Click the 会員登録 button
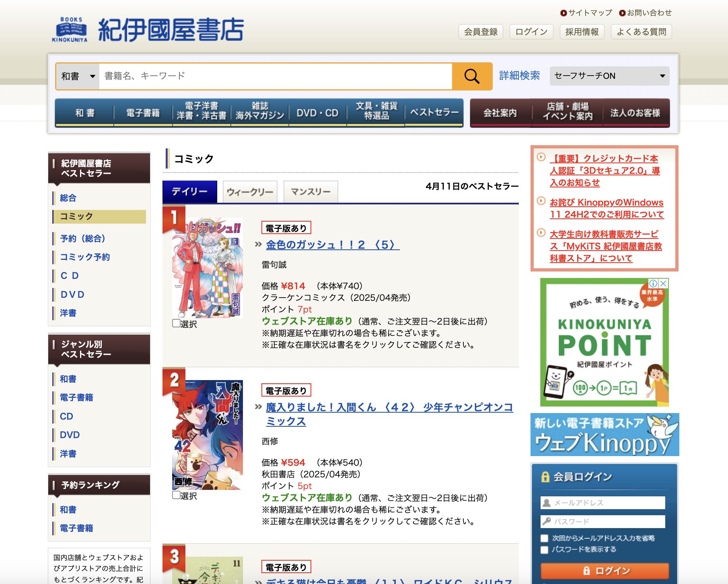 pyautogui.click(x=481, y=32)
